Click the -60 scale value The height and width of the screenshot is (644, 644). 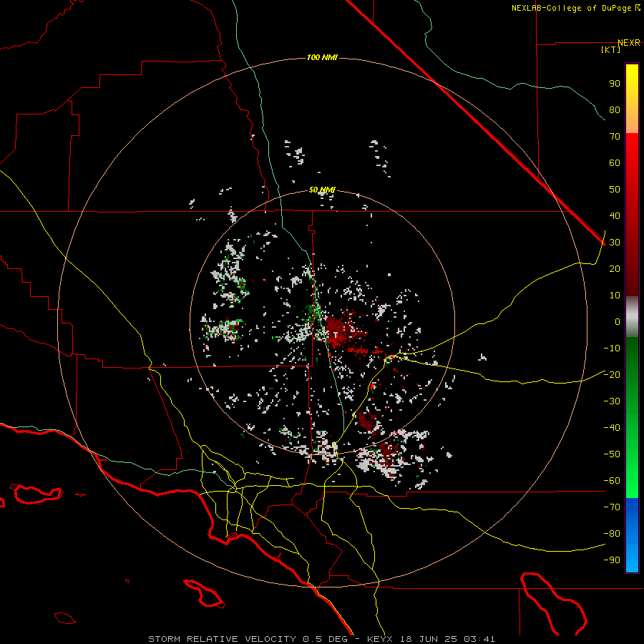(x=612, y=481)
